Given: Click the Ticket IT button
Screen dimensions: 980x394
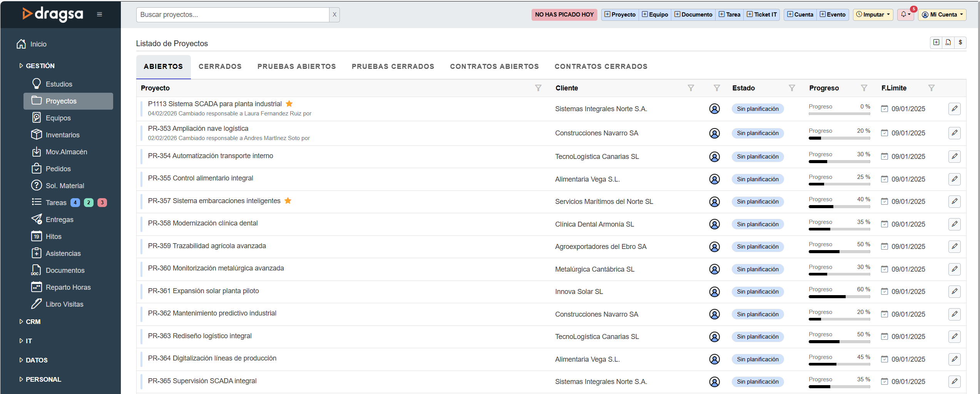Looking at the screenshot, I should click(x=762, y=15).
